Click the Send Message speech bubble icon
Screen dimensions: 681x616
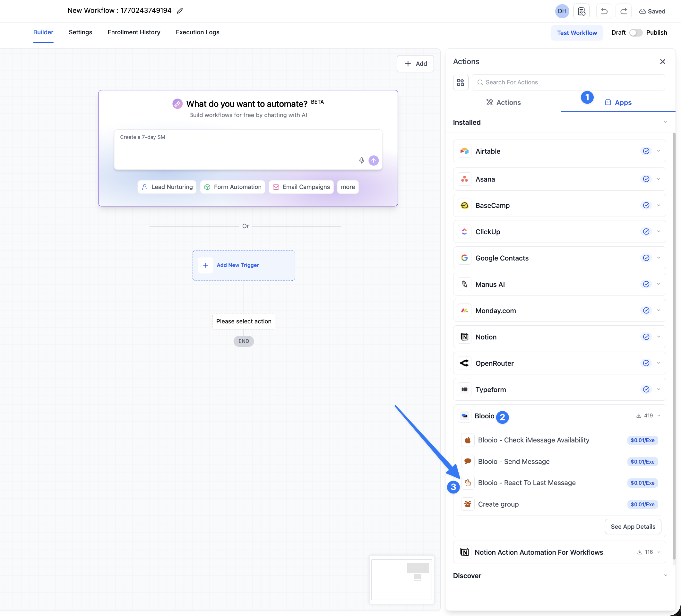tap(468, 462)
